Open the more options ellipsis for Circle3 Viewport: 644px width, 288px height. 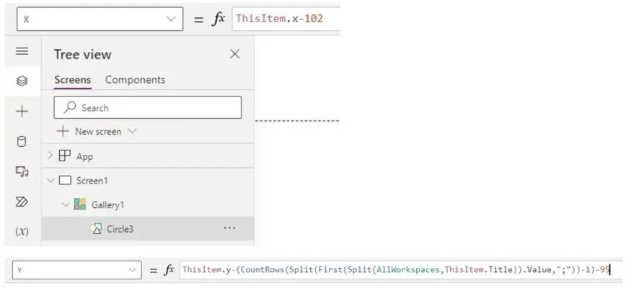[229, 228]
